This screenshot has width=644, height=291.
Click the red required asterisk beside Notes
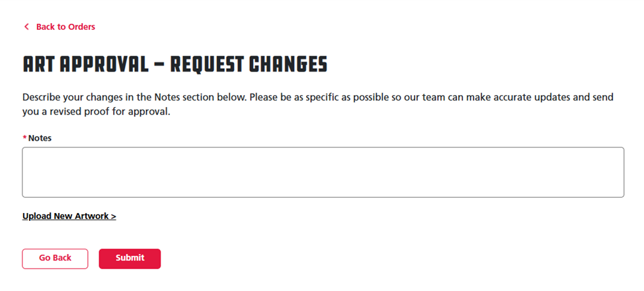(24, 138)
